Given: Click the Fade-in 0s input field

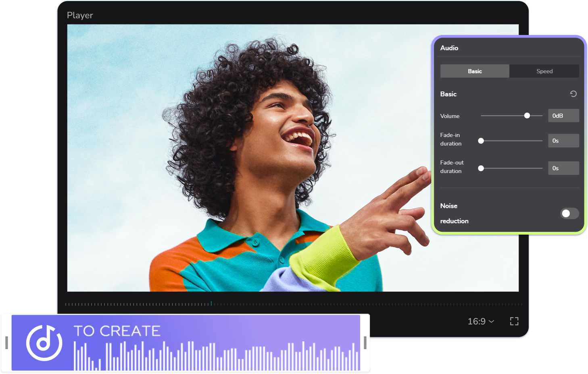Looking at the screenshot, I should click(563, 141).
